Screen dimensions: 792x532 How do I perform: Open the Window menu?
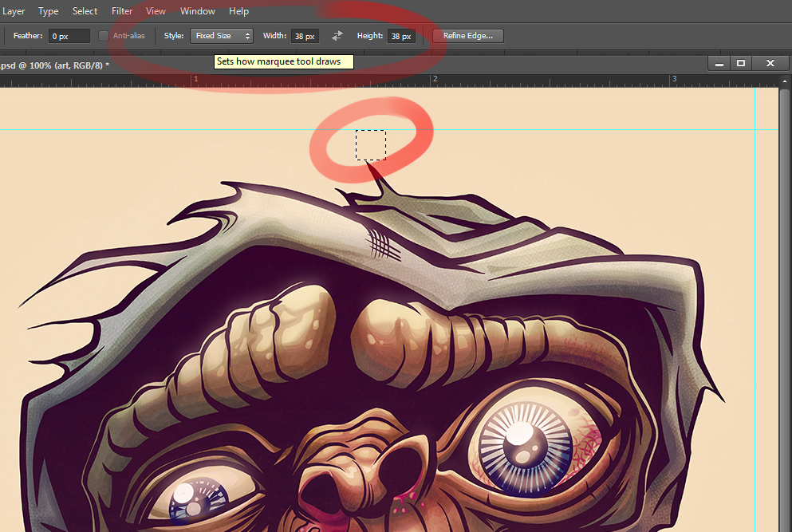point(198,10)
